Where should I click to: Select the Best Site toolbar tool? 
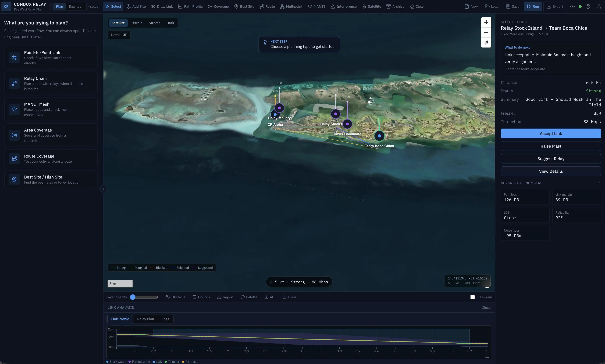tap(244, 6)
